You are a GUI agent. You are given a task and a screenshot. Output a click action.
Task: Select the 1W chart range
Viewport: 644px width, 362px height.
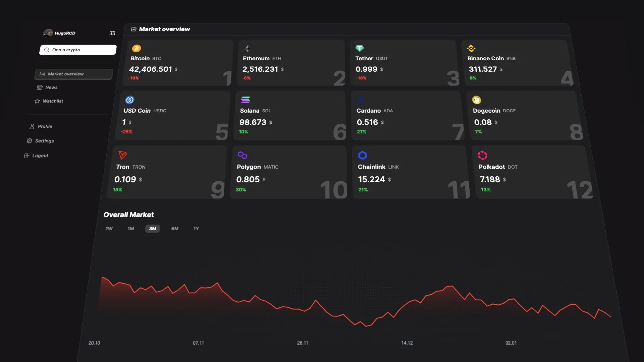109,229
